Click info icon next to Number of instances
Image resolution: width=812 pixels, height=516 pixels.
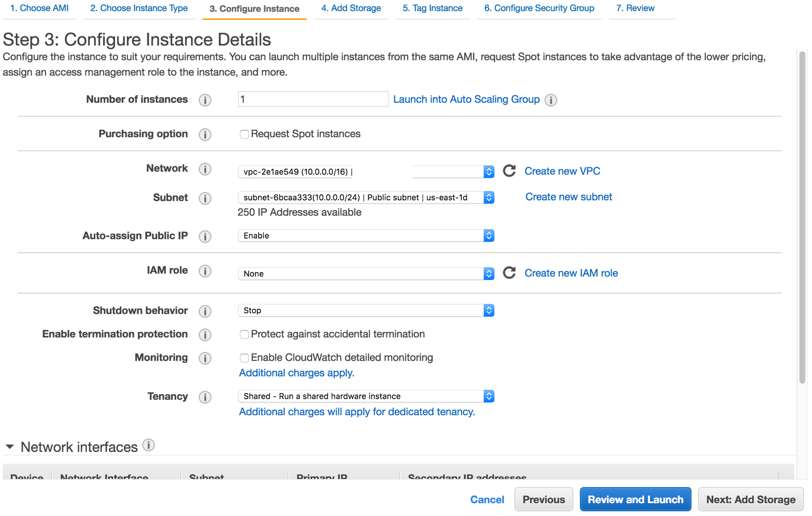205,100
